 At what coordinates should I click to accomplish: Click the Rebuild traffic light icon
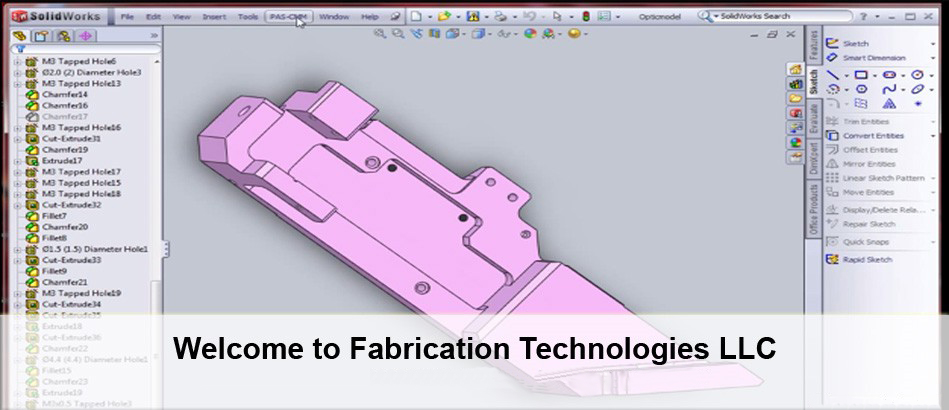point(586,16)
